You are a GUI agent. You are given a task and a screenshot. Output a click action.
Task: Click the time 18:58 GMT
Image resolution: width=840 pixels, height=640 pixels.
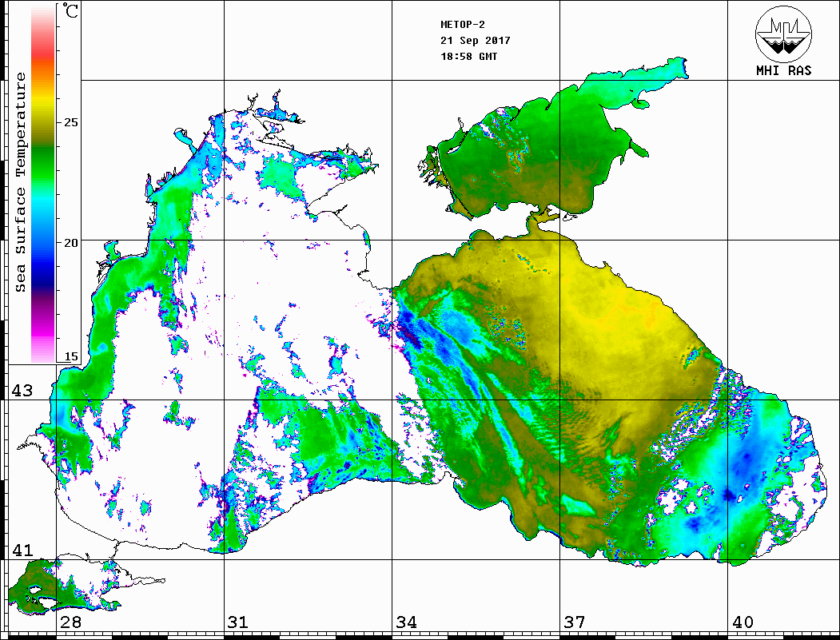(x=469, y=56)
